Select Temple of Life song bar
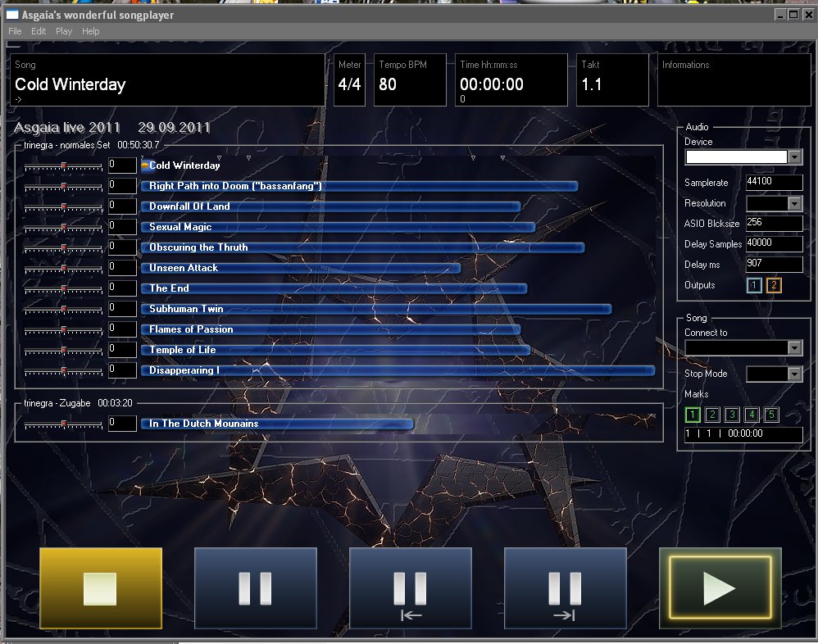Image resolution: width=818 pixels, height=644 pixels. coord(335,350)
